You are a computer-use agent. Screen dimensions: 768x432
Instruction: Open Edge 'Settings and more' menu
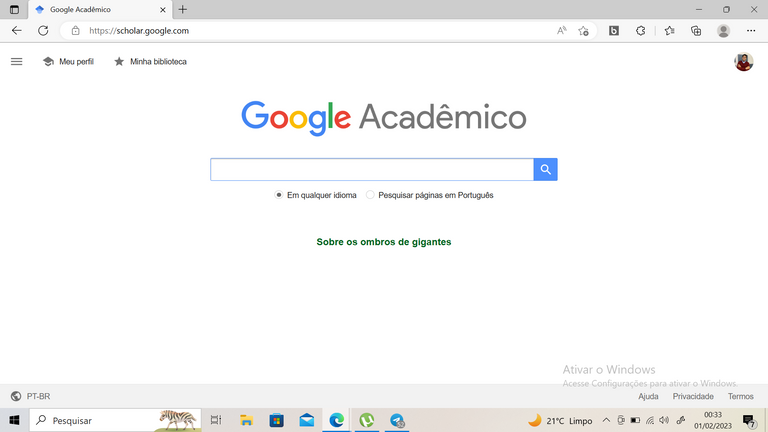pos(751,31)
